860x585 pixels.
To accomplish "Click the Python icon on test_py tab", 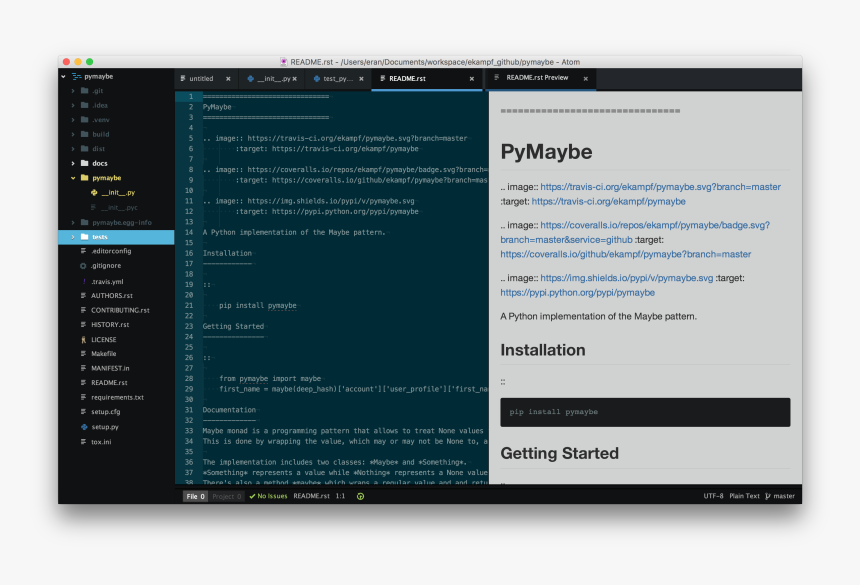I will [x=316, y=79].
